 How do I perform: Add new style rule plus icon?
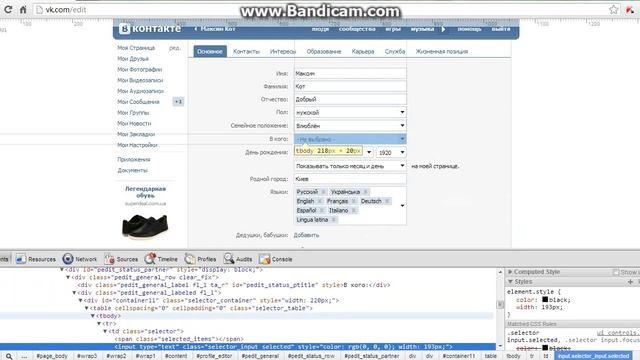630,282
